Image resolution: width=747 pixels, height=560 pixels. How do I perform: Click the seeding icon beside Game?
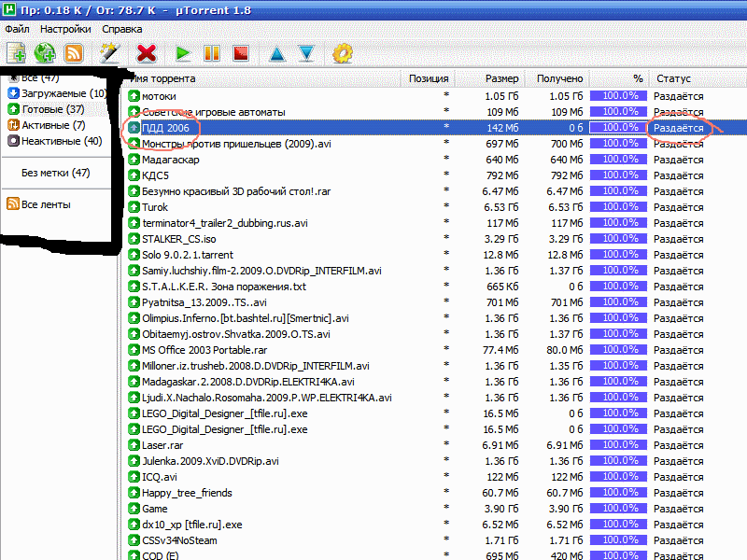[134, 509]
